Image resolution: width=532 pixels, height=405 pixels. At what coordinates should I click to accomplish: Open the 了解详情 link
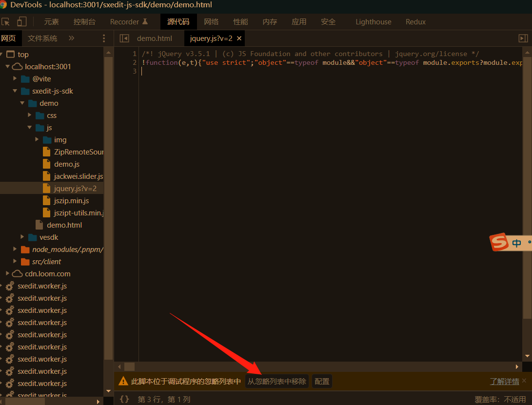tap(504, 381)
